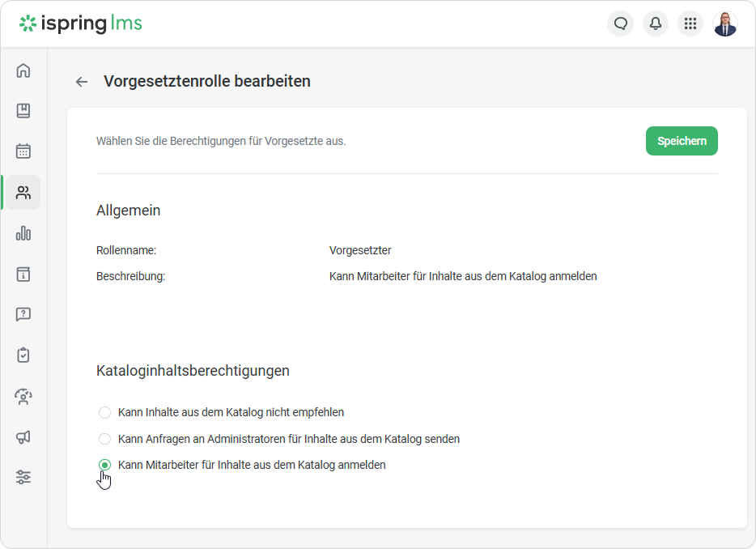Open the nine-dot apps grid
Image resolution: width=756 pixels, height=549 pixels.
(x=690, y=23)
